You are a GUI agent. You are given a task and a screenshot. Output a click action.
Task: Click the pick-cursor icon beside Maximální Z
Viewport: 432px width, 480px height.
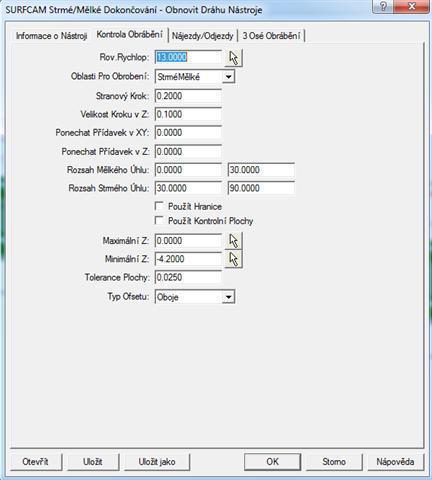pos(234,241)
